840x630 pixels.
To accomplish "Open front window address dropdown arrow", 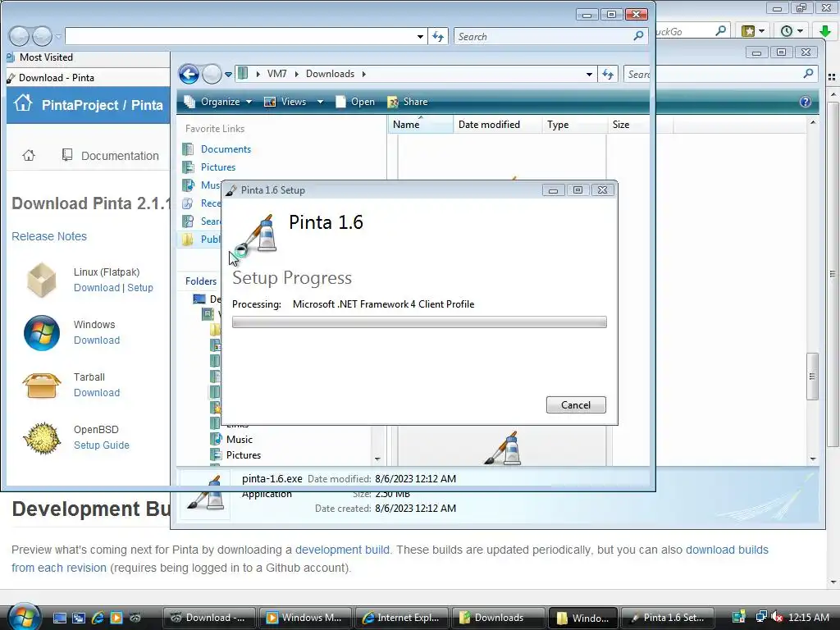I will tap(421, 36).
